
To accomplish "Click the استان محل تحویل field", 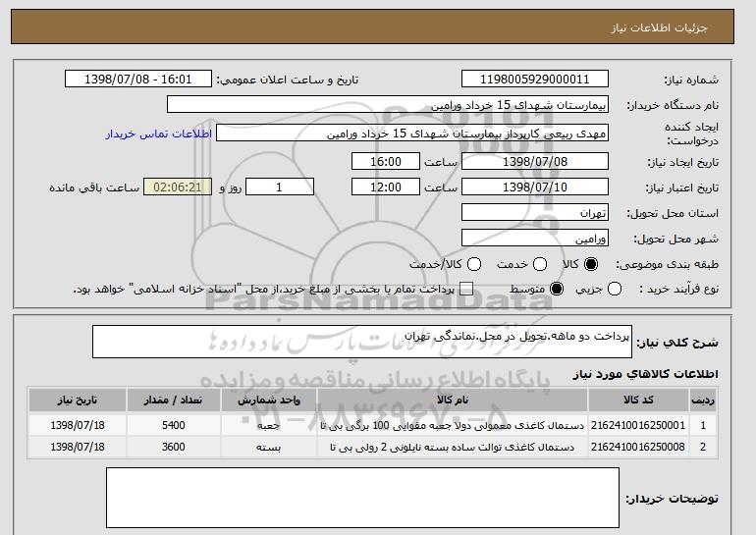I will (x=535, y=213).
